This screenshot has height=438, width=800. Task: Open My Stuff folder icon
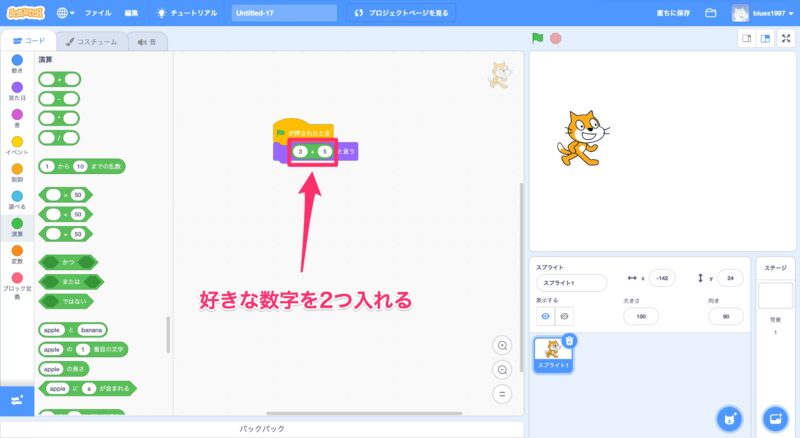coord(711,13)
